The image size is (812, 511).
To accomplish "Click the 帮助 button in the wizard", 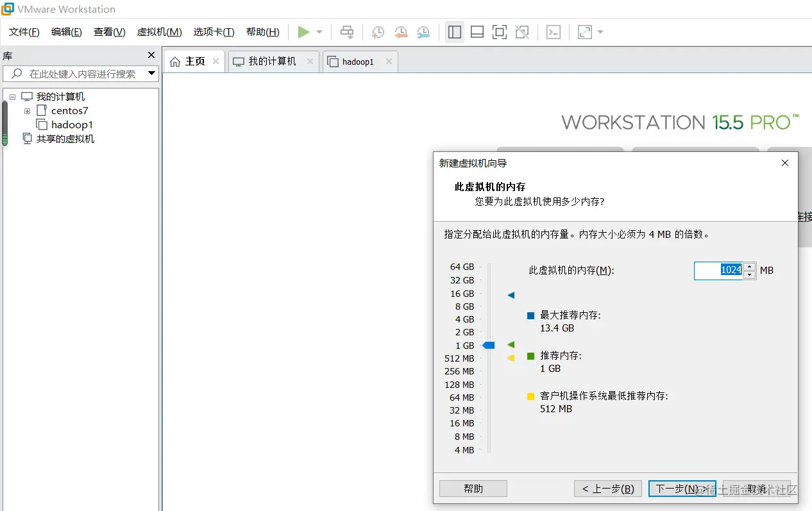I will 473,489.
